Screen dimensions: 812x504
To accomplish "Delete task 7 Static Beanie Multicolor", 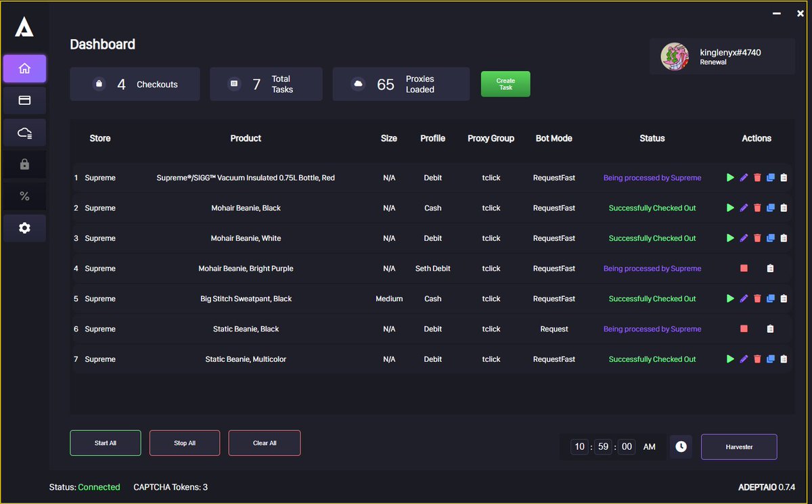I will (757, 359).
